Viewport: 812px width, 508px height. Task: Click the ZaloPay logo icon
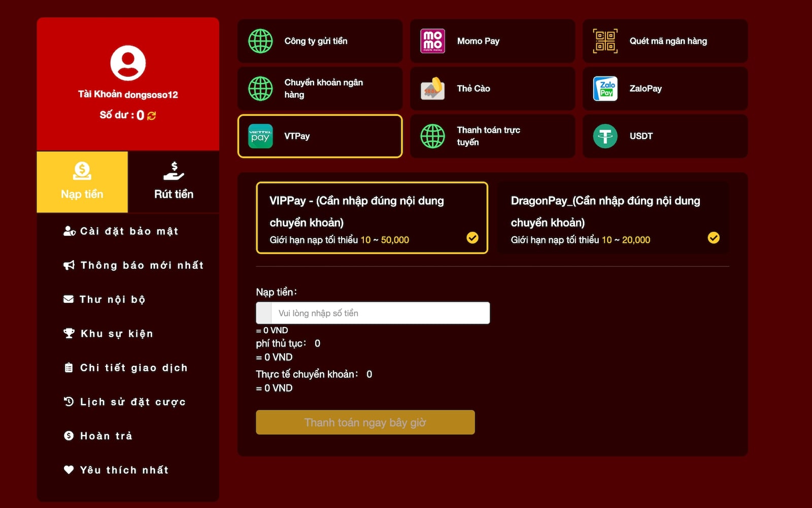605,88
